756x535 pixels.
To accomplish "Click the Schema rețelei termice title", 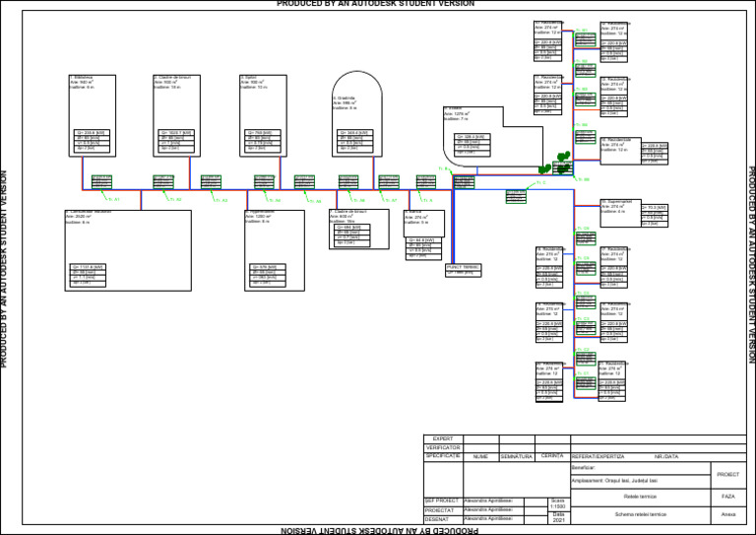I will click(x=640, y=514).
